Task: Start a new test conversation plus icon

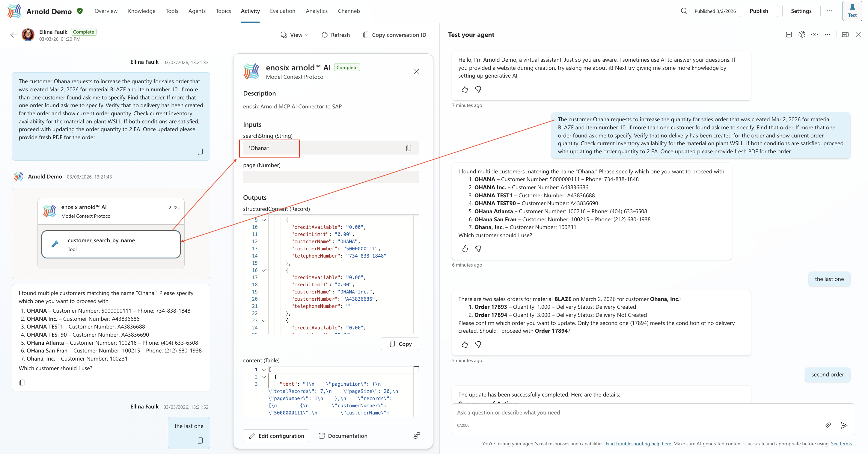Action: tap(789, 34)
